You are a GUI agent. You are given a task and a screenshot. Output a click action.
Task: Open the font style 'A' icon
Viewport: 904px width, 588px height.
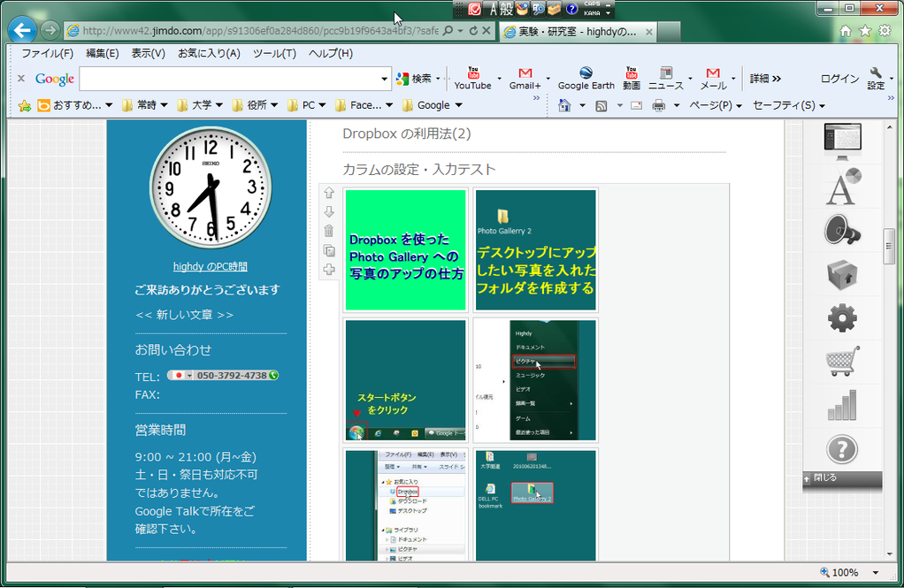[x=842, y=186]
